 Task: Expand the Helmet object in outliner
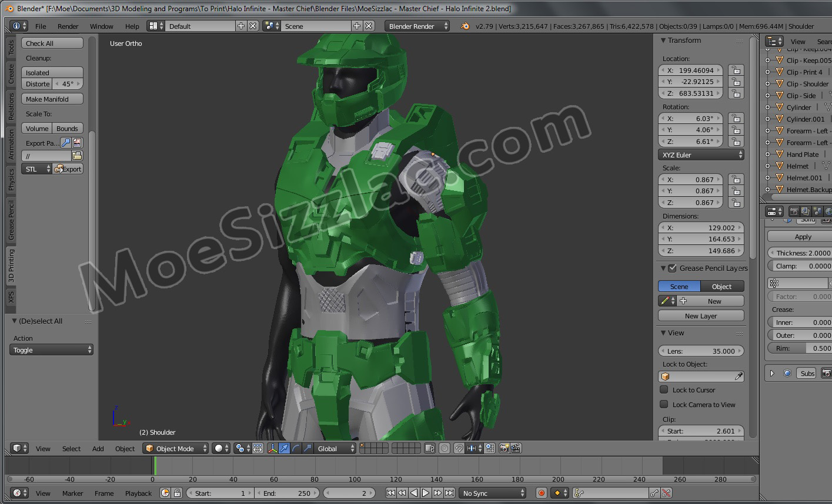767,166
